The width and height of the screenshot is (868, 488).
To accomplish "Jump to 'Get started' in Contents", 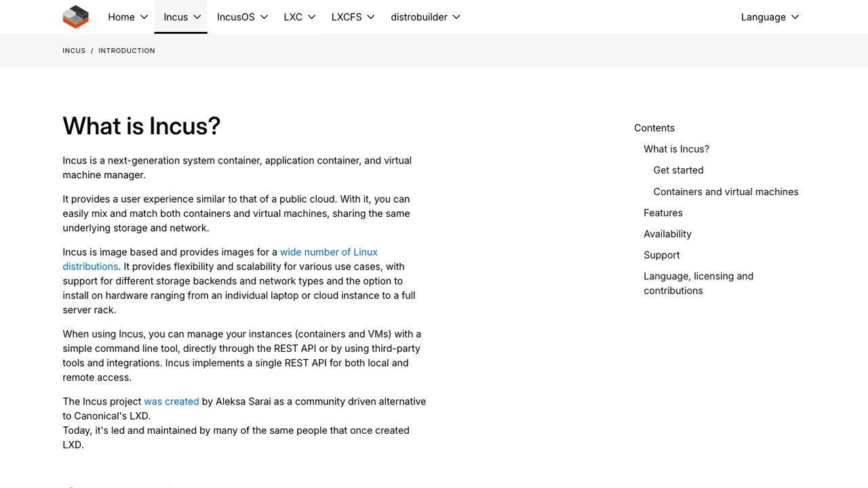I will click(678, 170).
